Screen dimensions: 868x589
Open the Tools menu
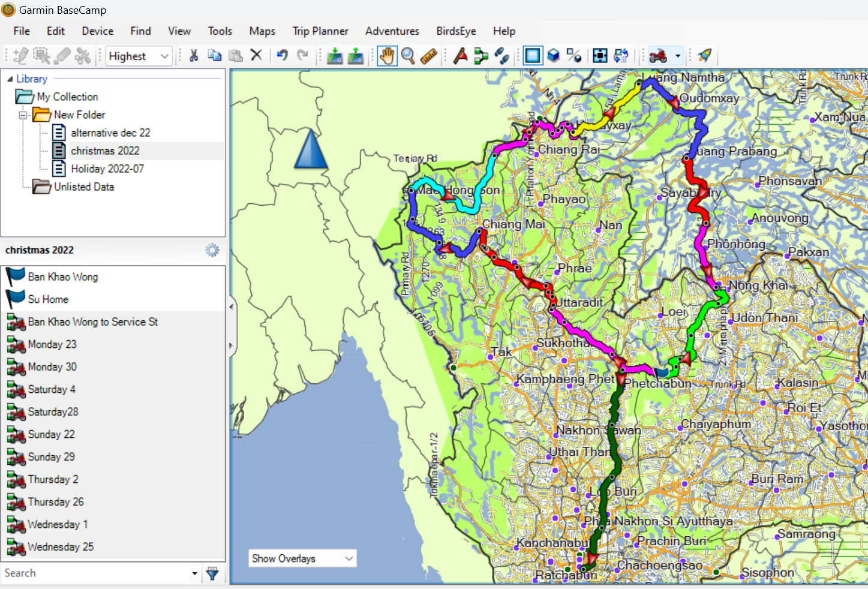220,31
